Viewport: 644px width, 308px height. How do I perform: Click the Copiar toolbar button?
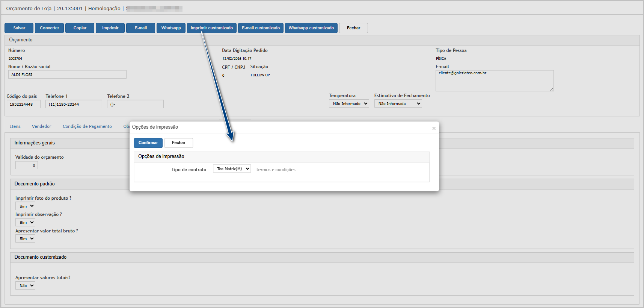(x=80, y=28)
